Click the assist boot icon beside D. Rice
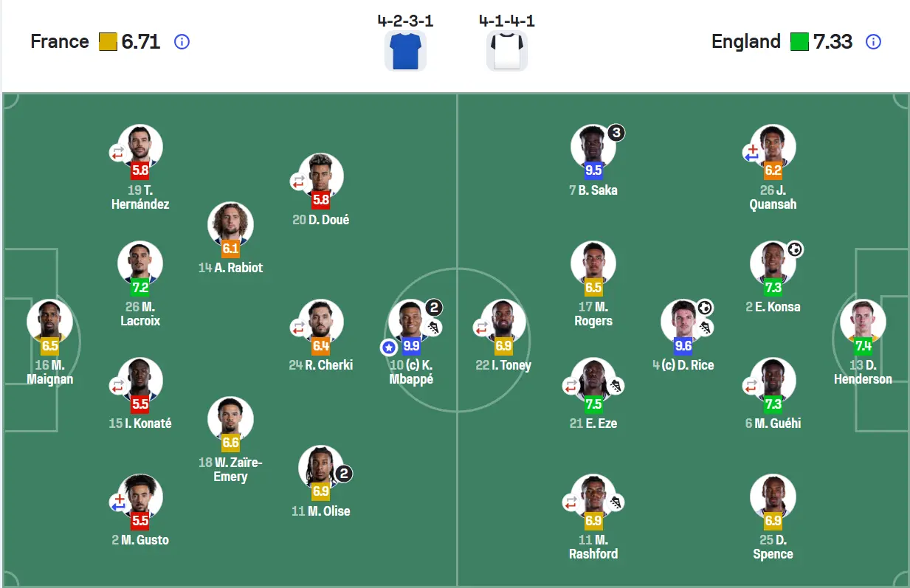The image size is (910, 588). (706, 327)
